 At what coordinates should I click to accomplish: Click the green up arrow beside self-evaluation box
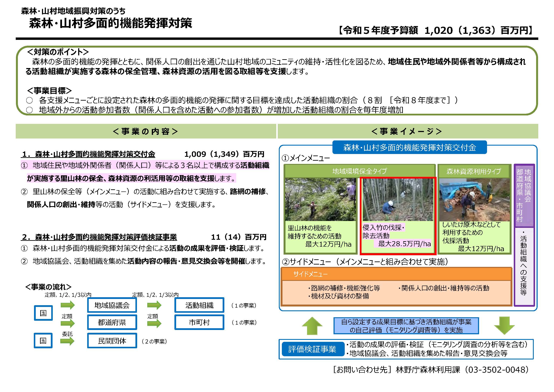(x=312, y=326)
